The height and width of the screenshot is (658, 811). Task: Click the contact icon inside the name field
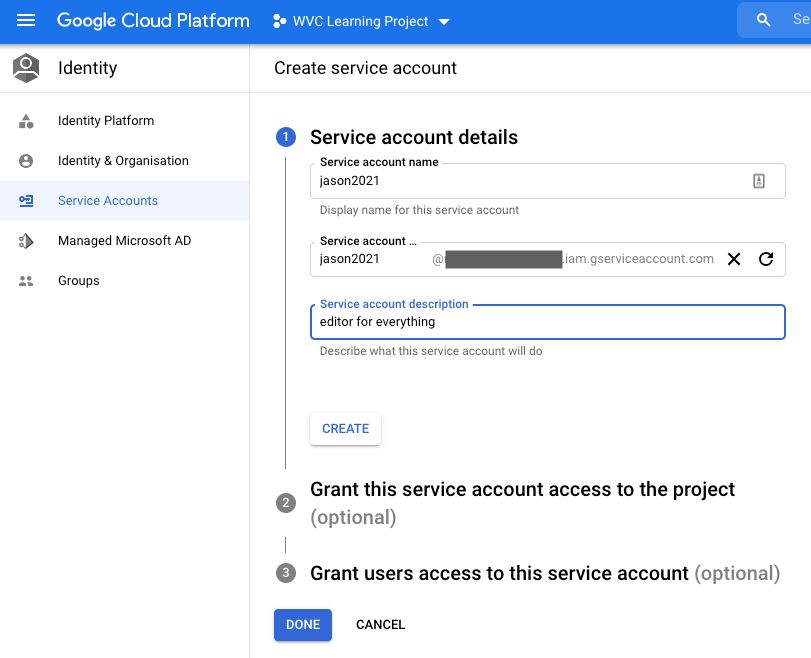pyautogui.click(x=759, y=180)
